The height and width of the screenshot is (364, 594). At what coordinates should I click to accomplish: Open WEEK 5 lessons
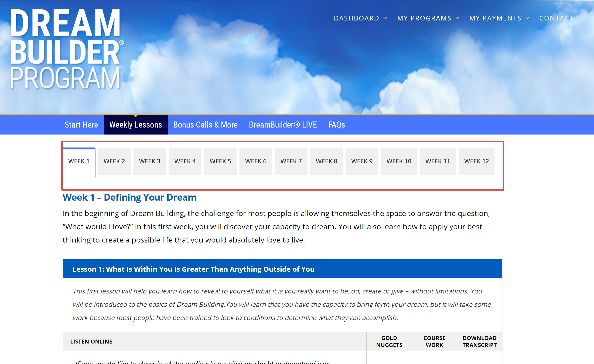(x=220, y=161)
